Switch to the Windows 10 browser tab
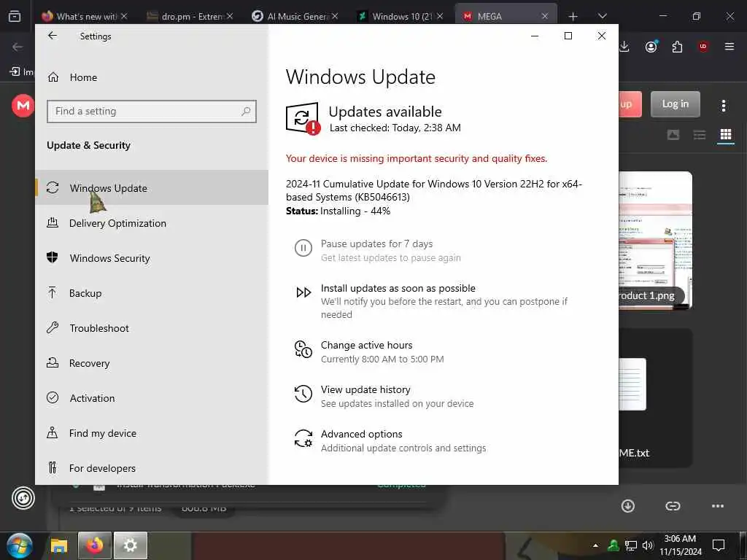Image resolution: width=747 pixels, height=560 pixels. click(400, 16)
